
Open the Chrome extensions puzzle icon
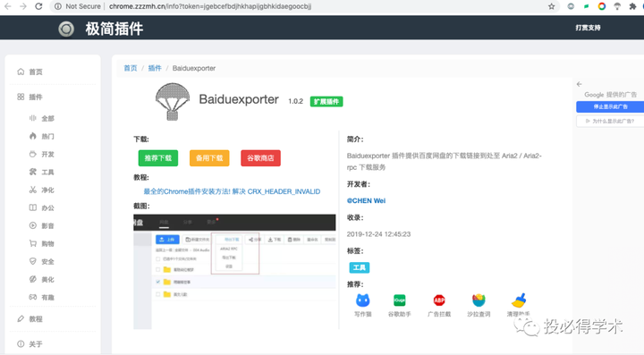(632, 6)
